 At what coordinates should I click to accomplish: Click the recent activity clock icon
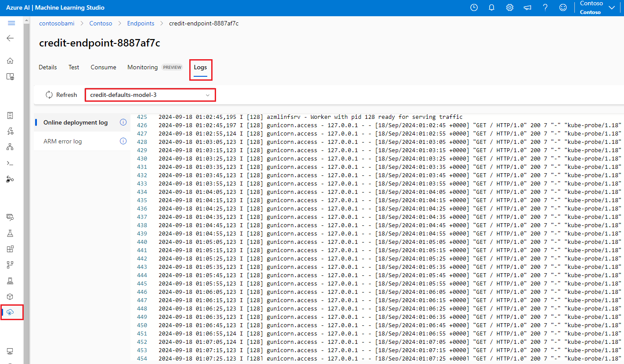[474, 7]
